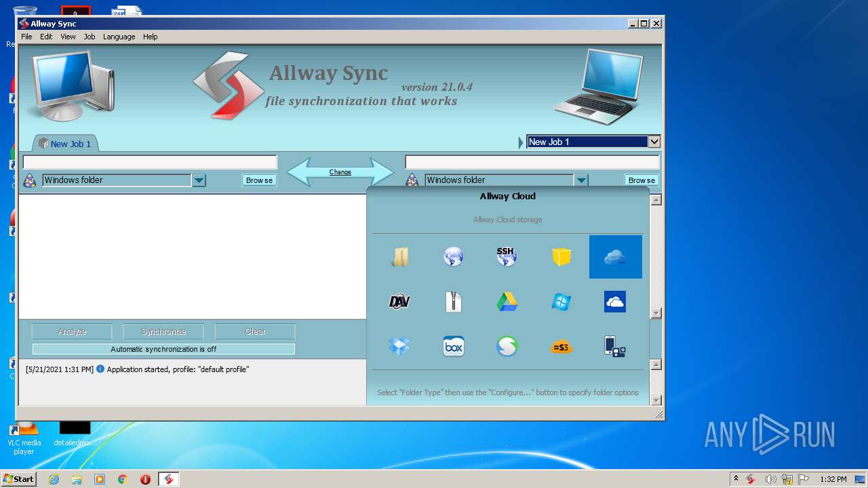This screenshot has height=488, width=868.
Task: Click the Allway Sync logo
Action: [x=228, y=85]
